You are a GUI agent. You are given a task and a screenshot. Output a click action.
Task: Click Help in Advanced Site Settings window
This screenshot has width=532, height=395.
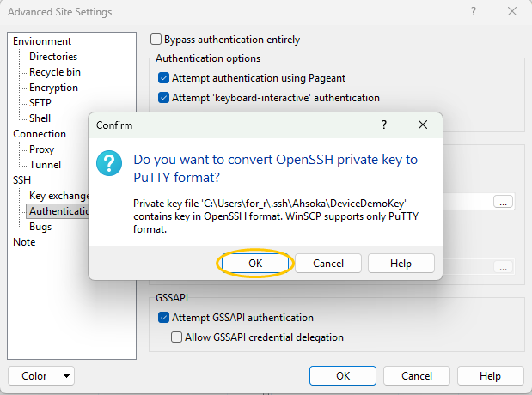click(x=490, y=375)
